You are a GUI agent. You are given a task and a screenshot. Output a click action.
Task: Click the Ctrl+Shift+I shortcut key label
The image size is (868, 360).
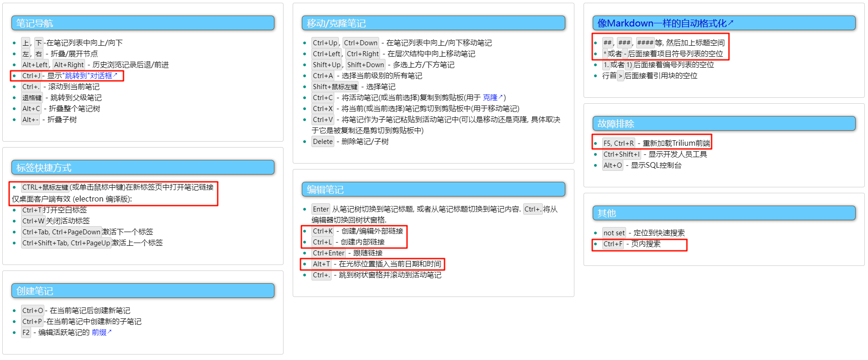pyautogui.click(x=621, y=154)
